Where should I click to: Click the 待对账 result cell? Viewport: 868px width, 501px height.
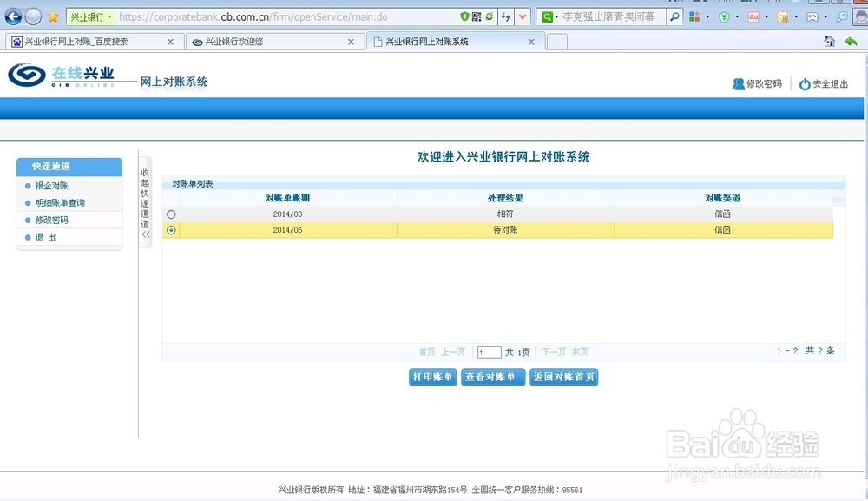[x=505, y=230]
